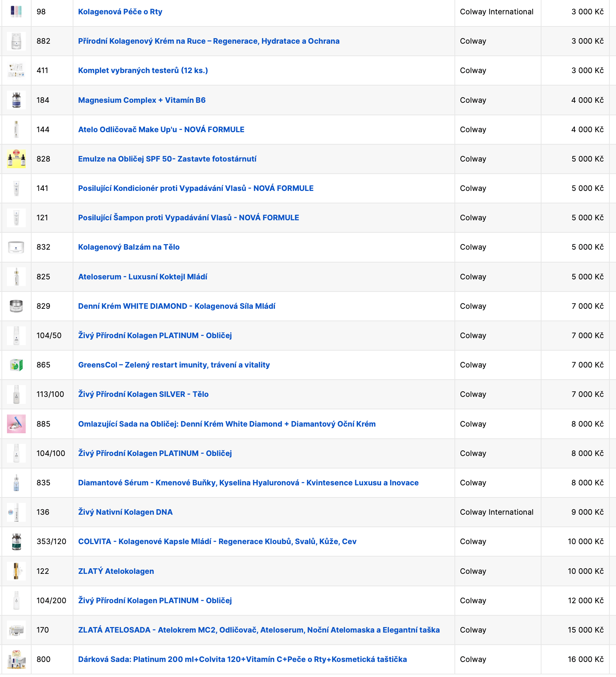Open Emulze na Obličej SPF 50 link
This screenshot has height=677, width=616.
(x=167, y=159)
